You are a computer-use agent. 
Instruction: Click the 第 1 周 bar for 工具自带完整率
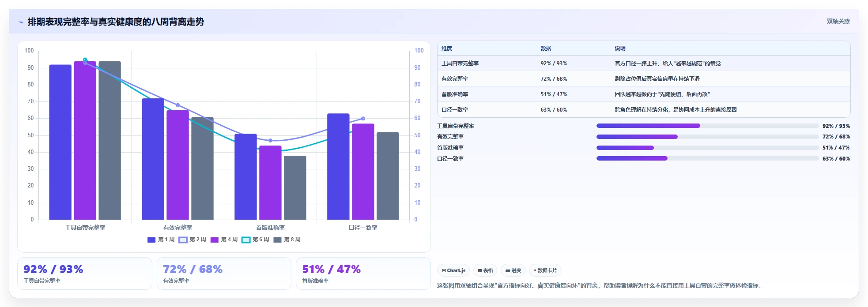pyautogui.click(x=60, y=142)
